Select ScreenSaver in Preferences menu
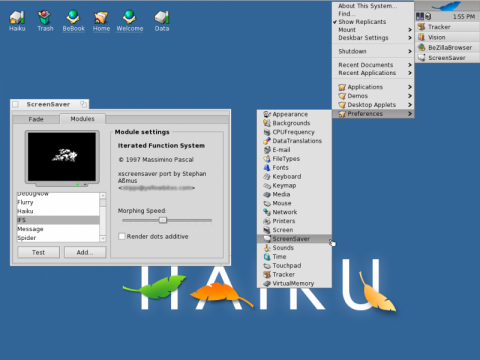This screenshot has width=480, height=360. (x=294, y=239)
